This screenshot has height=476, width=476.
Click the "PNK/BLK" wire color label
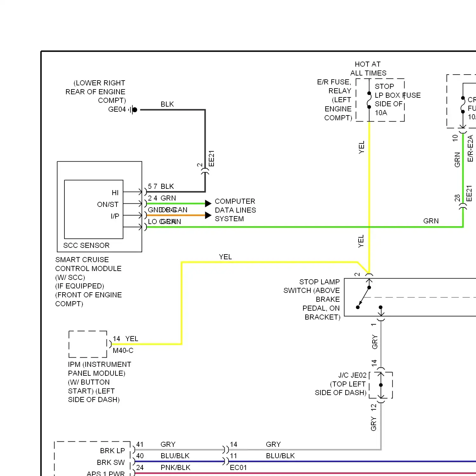click(x=175, y=467)
